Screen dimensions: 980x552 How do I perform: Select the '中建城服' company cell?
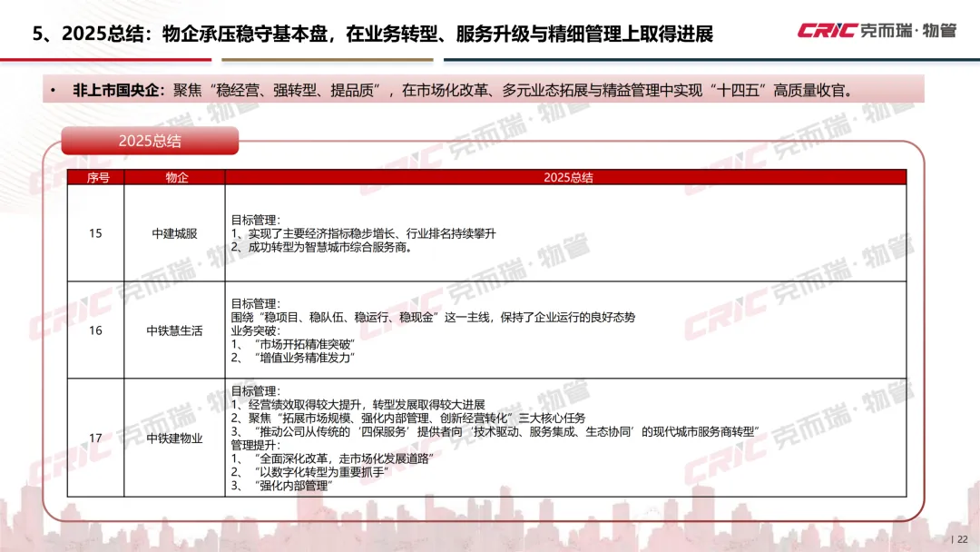coord(175,233)
